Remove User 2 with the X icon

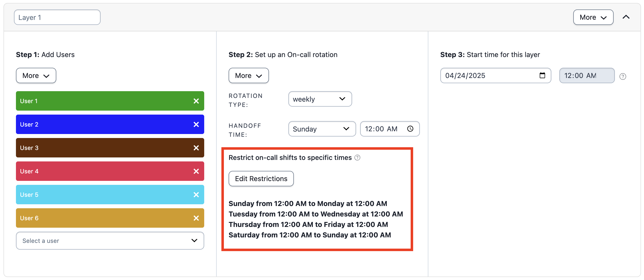tap(196, 125)
